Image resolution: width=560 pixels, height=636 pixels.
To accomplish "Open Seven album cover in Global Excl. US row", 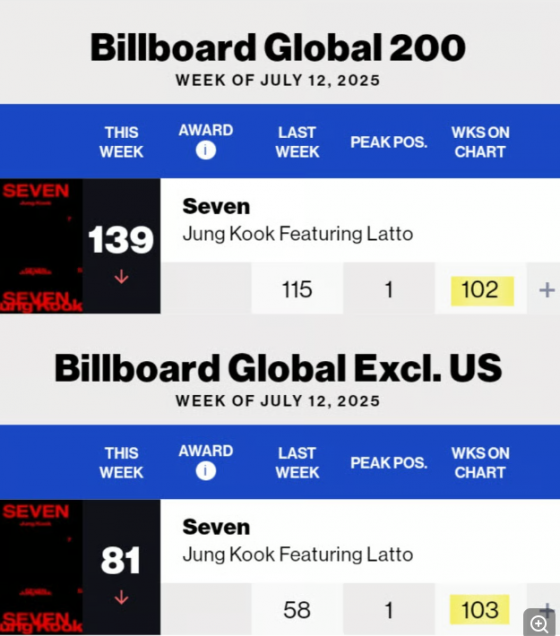I will 41,567.
